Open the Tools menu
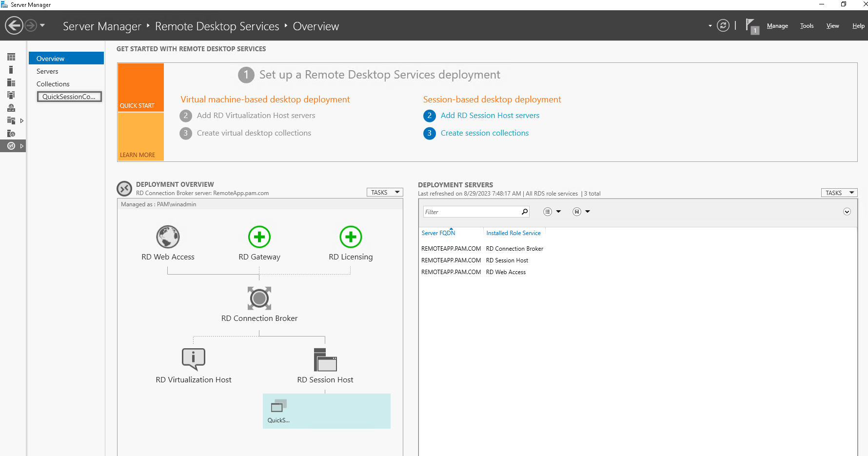 [807, 26]
